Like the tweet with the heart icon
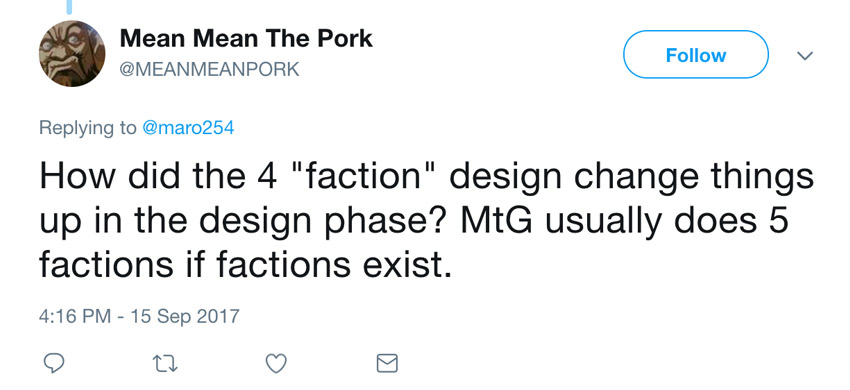 point(276,363)
